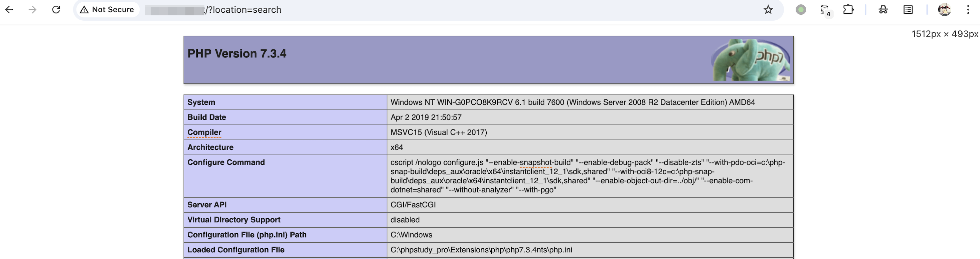Reload the current page

coord(56,9)
